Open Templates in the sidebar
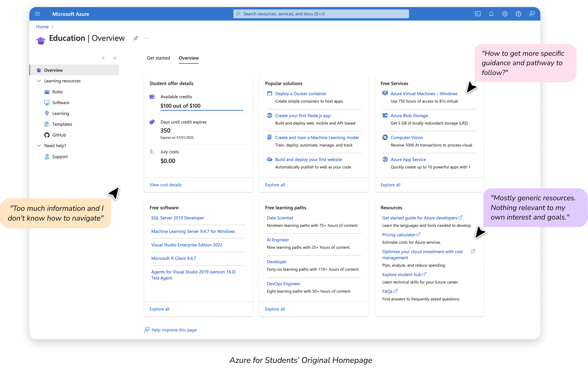Screen dimensions: 588x375 [x=62, y=124]
